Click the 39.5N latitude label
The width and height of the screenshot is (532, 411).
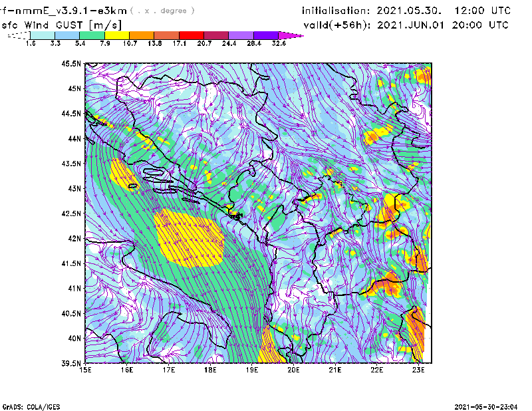[x=71, y=363]
